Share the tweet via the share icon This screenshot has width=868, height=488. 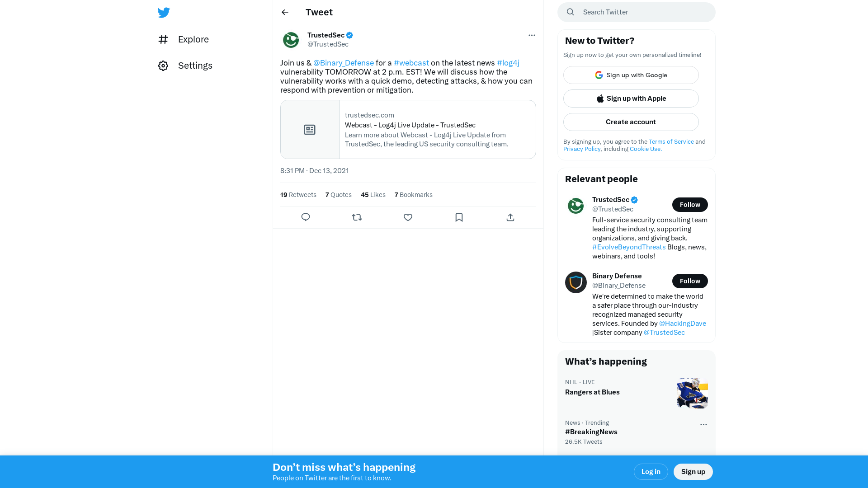point(510,217)
